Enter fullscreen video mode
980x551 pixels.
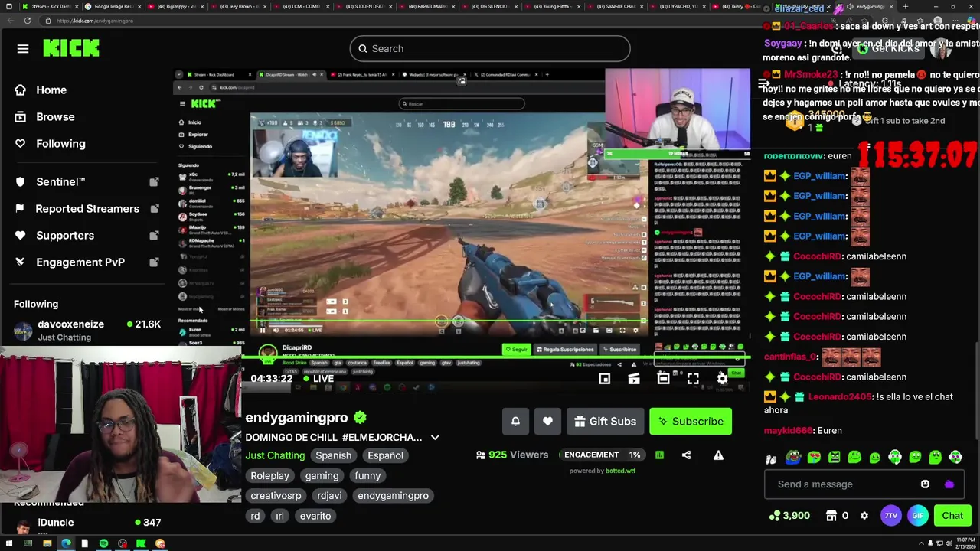[x=693, y=379]
